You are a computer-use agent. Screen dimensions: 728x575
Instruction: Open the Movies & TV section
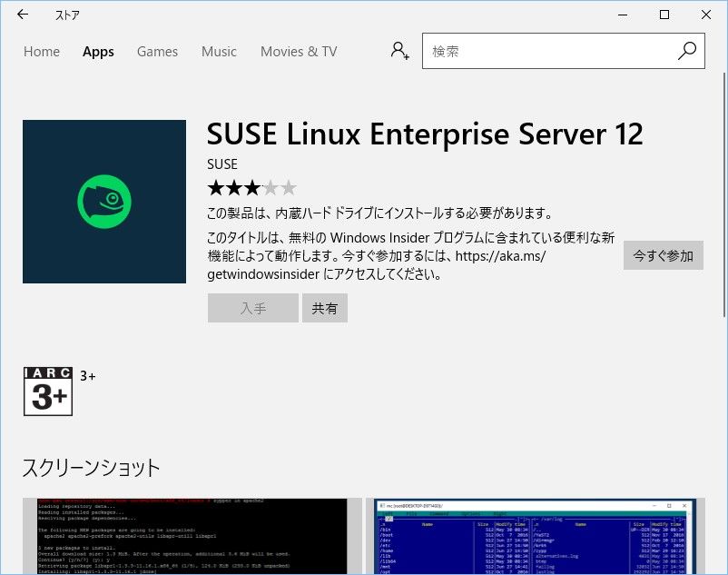click(298, 52)
